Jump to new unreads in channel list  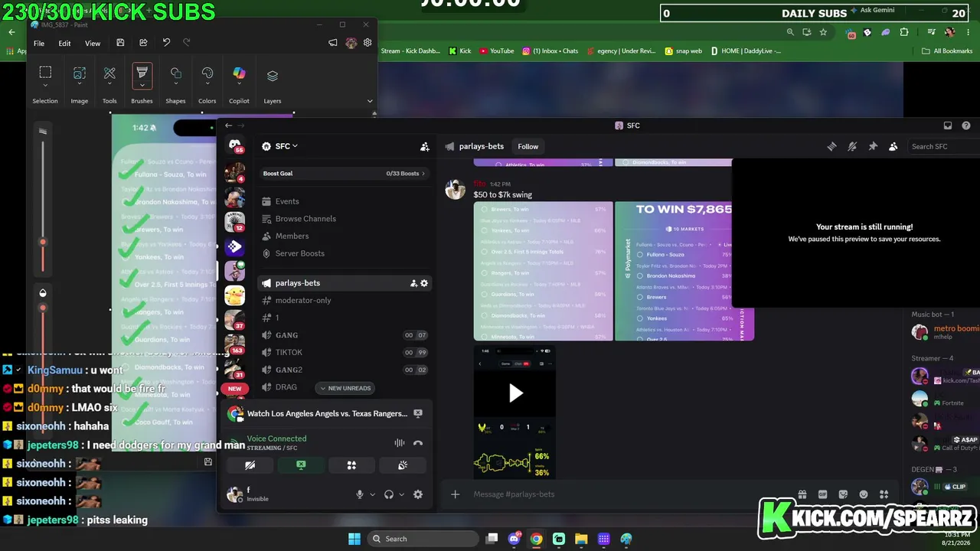[x=345, y=388]
